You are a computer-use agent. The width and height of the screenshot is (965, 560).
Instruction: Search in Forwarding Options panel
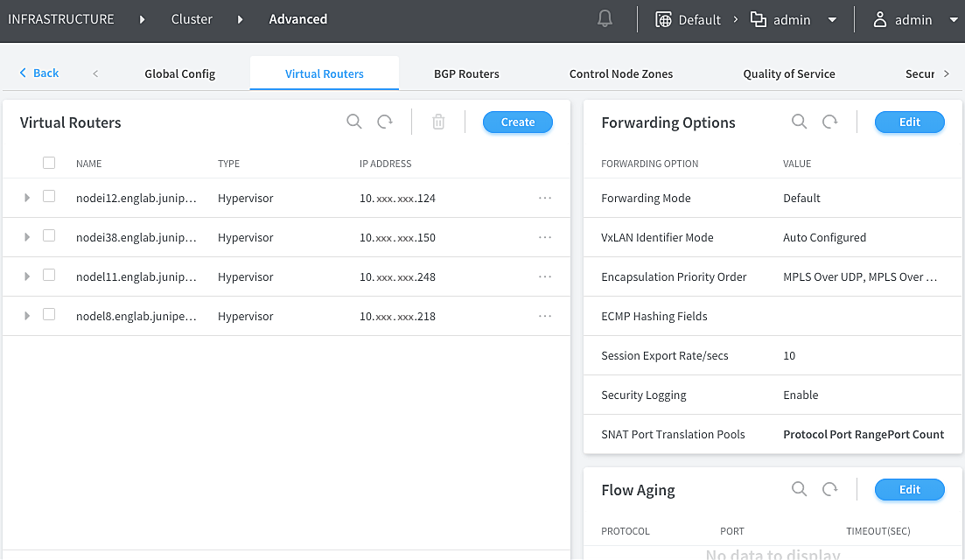pos(799,122)
